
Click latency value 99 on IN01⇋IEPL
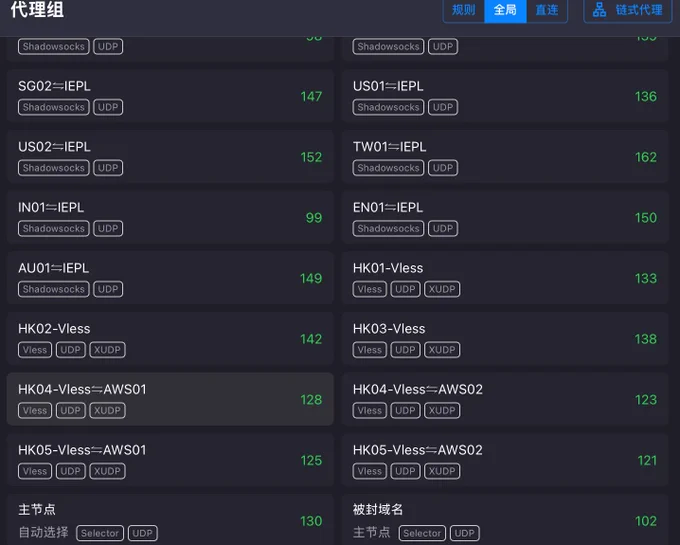pos(314,218)
